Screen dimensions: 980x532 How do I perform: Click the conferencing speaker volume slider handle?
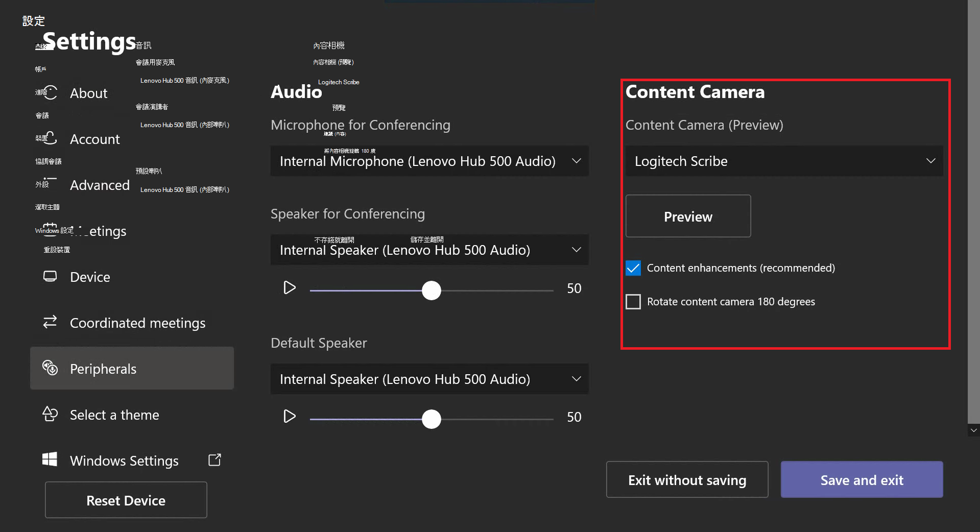(x=432, y=291)
